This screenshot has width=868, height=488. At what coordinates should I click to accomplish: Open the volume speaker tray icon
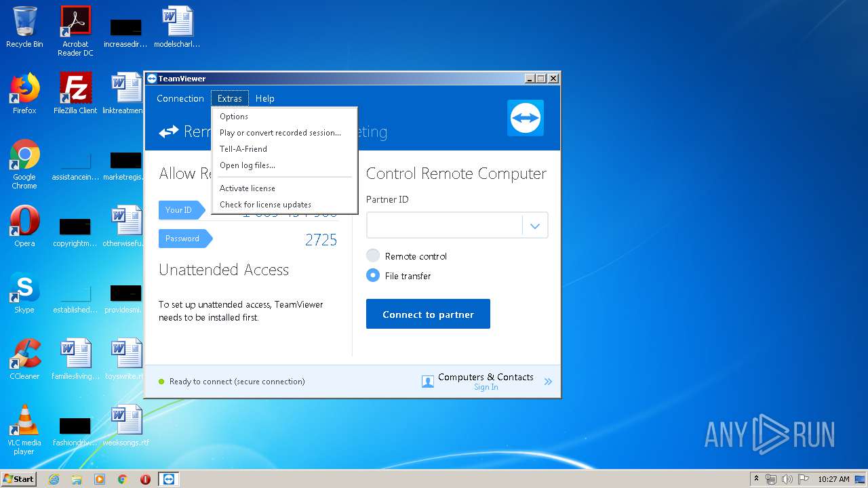(787, 479)
